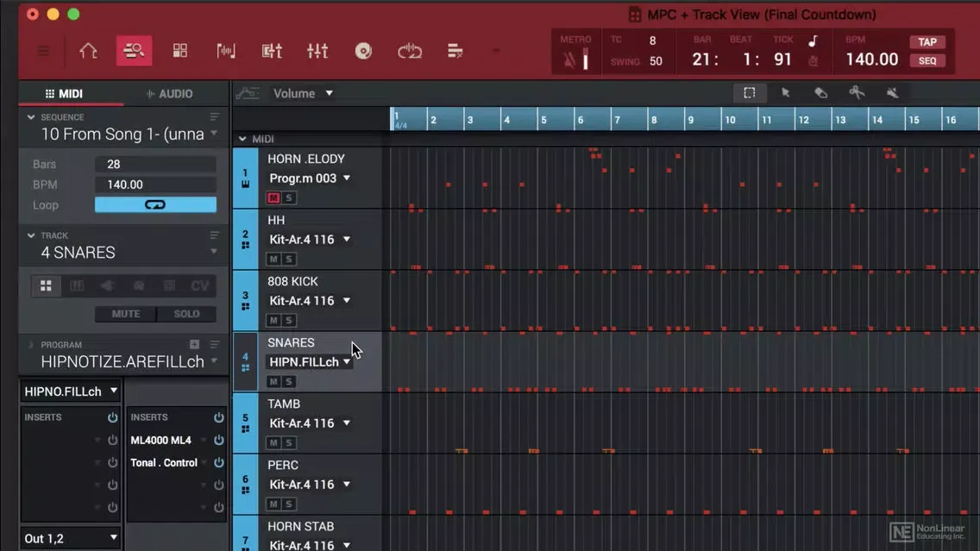Open the hamburger main menu

coord(43,51)
